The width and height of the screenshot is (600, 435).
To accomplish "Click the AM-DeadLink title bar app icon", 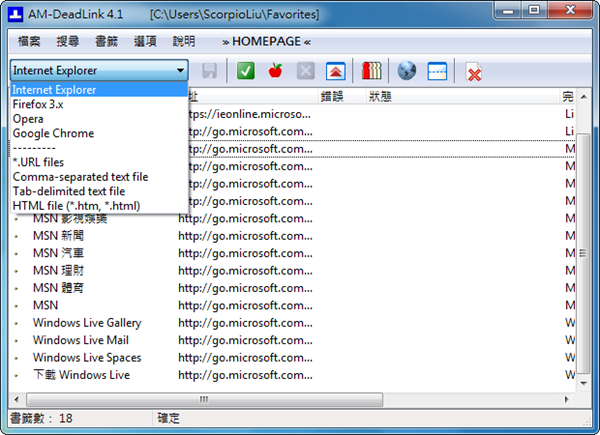I will click(15, 15).
